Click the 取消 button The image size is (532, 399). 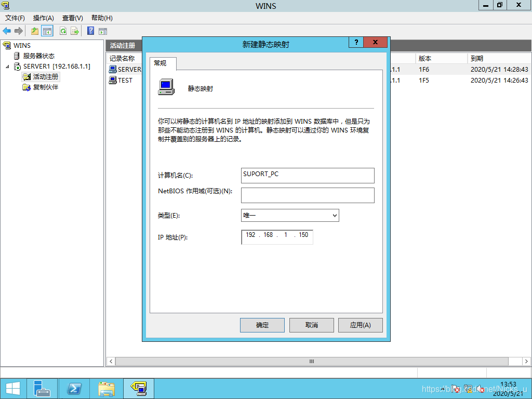click(x=312, y=325)
